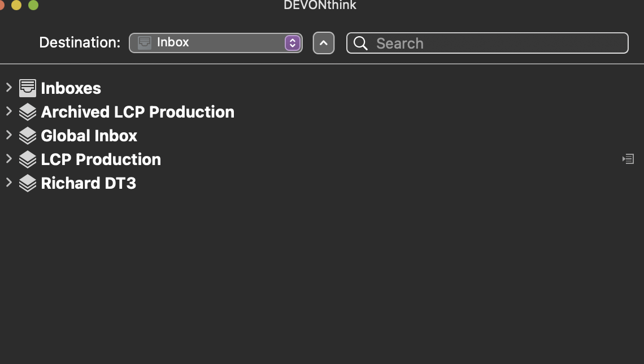Click the magnifying glass search icon
Viewport: 644px width, 364px height.
point(361,44)
